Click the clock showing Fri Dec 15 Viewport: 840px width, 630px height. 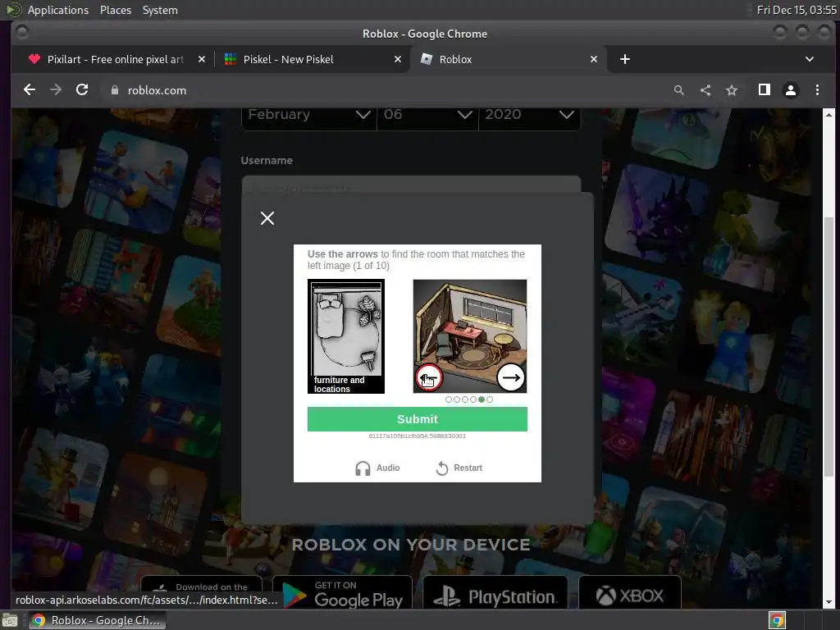tap(797, 10)
